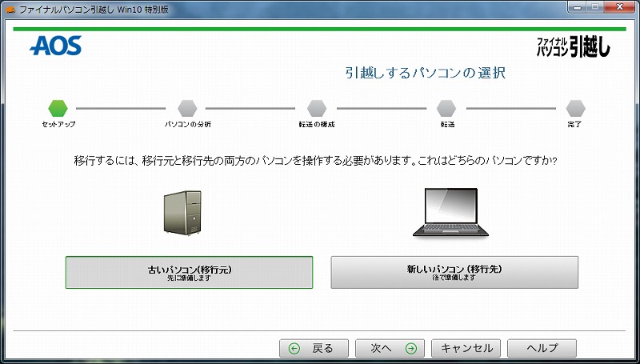Click the AOS logo

pos(55,46)
